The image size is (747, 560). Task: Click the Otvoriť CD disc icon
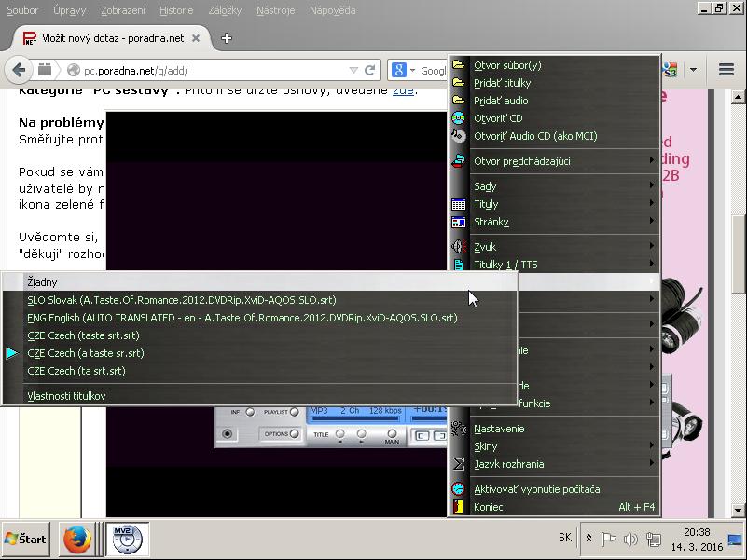[458, 118]
